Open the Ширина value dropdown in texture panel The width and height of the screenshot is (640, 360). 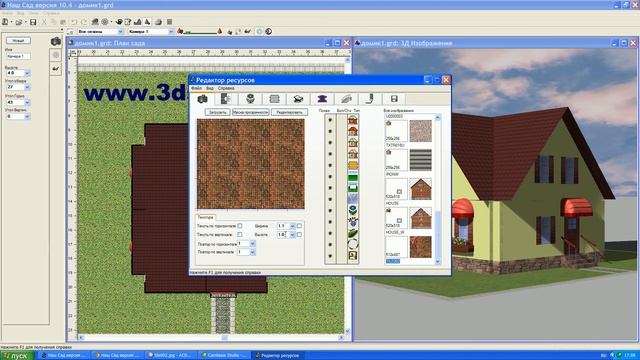pyautogui.click(x=292, y=226)
